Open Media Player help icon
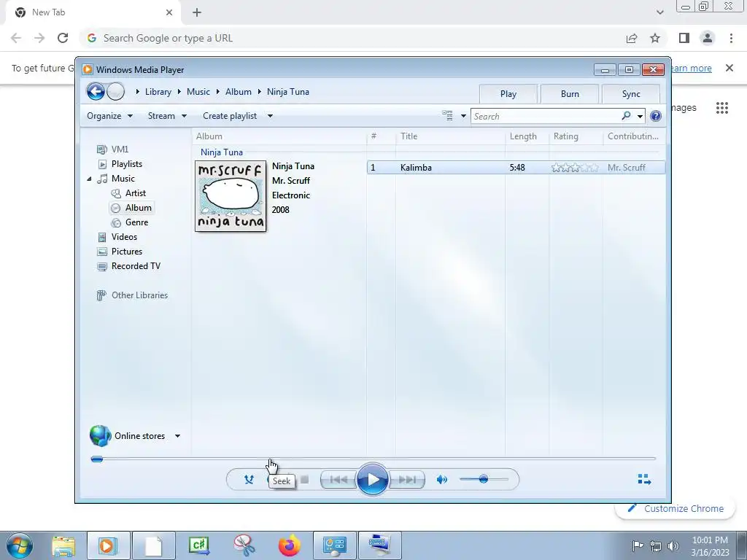Viewport: 747px width, 560px height. 656,116
